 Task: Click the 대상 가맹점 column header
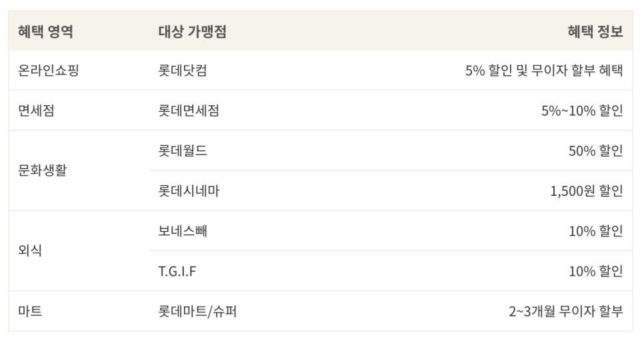click(192, 31)
